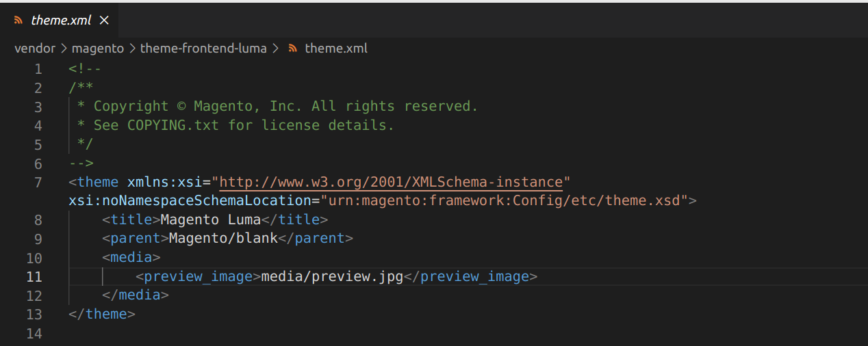Place cursor in the Magento Luma title text
The image size is (868, 346).
211,220
